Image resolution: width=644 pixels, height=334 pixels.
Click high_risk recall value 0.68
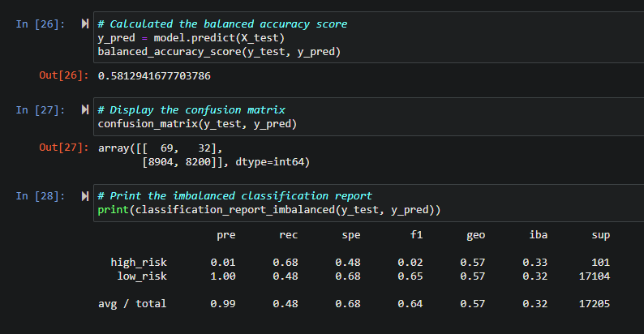click(286, 263)
